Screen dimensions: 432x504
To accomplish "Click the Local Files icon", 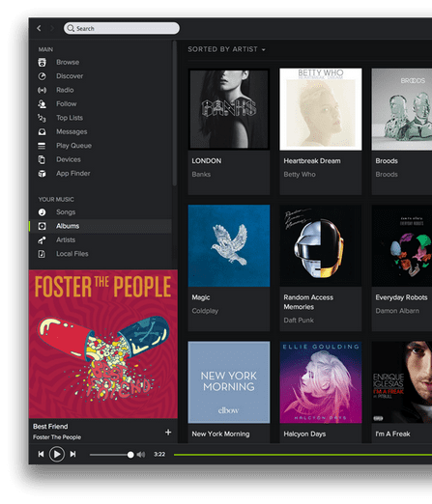I will [x=42, y=254].
